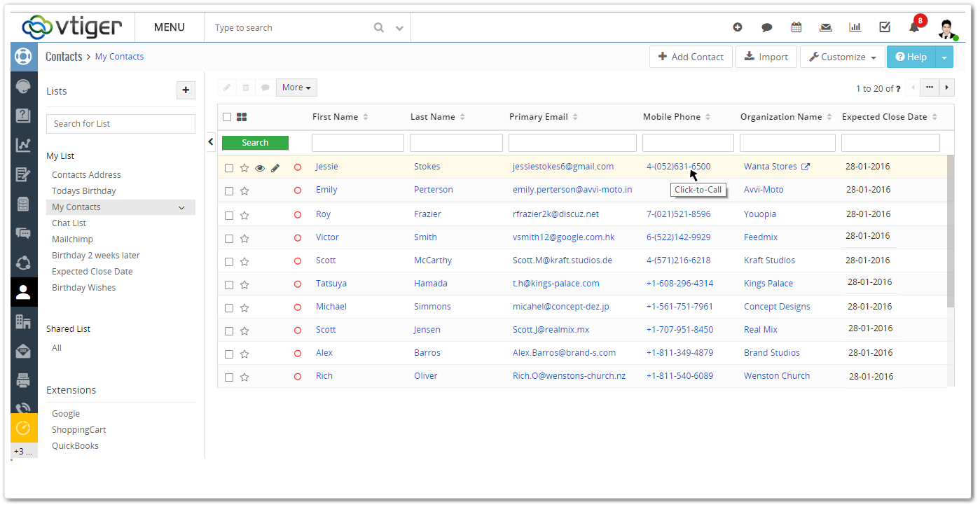Viewport: 980px width, 507px height.
Task: Open the quick create plus icon
Action: click(738, 27)
